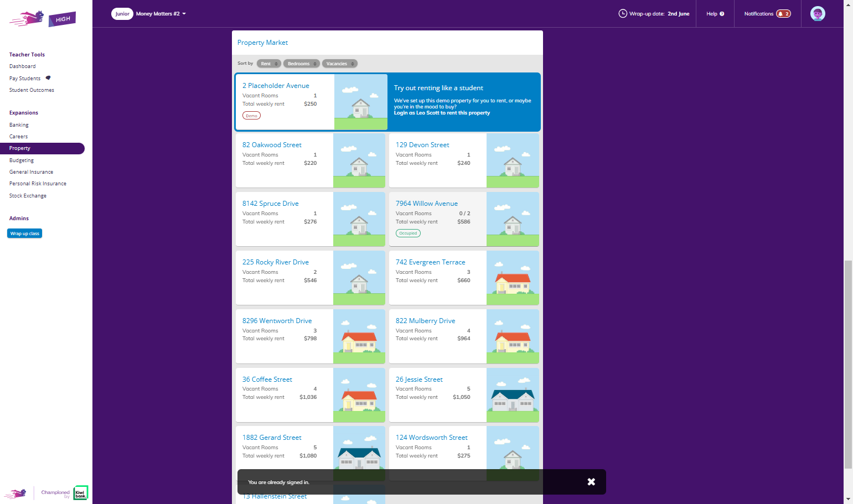Click the Help question mark icon
Viewport: 853px width, 504px height.
(x=722, y=14)
